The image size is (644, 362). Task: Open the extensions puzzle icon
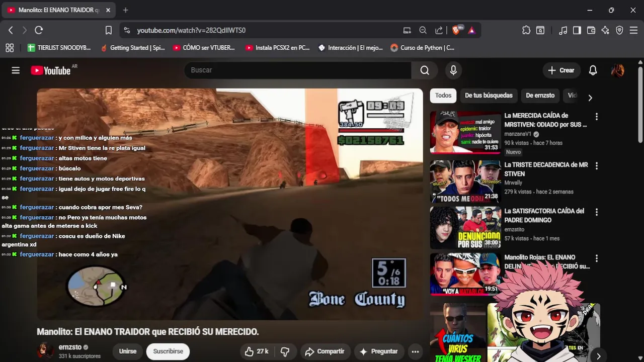526,30
